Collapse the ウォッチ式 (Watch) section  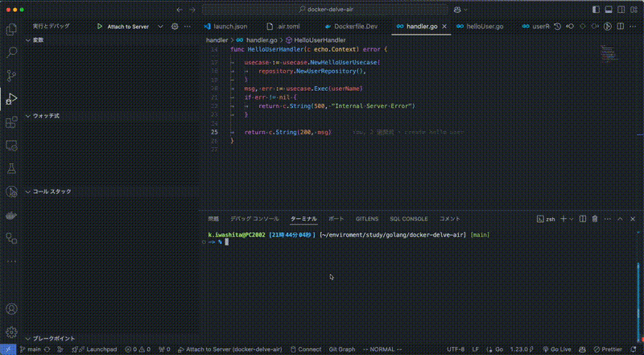[x=45, y=115]
